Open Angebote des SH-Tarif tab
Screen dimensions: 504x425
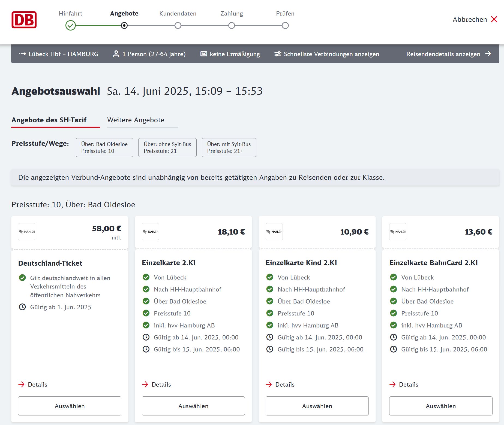(49, 120)
